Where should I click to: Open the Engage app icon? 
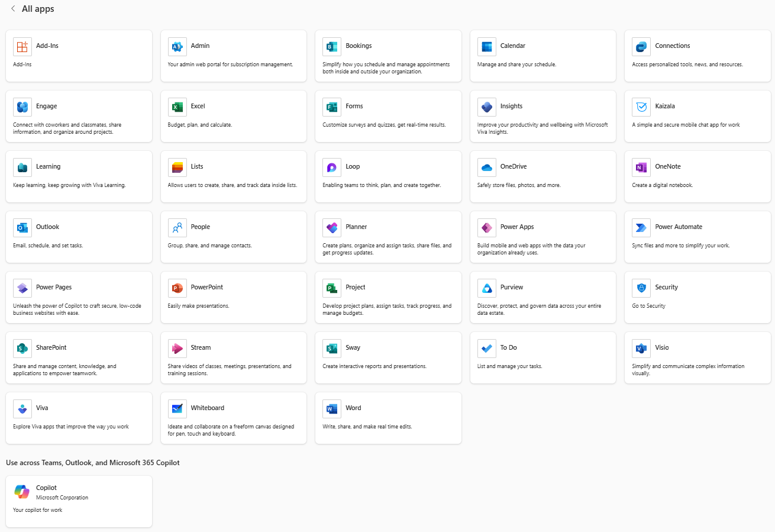coord(22,107)
